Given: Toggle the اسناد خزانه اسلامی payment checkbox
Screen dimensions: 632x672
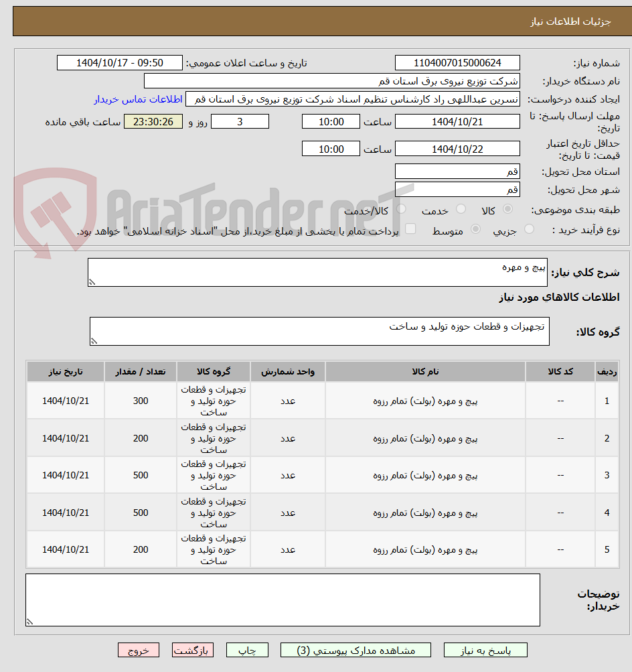Looking at the screenshot, I should (410, 229).
